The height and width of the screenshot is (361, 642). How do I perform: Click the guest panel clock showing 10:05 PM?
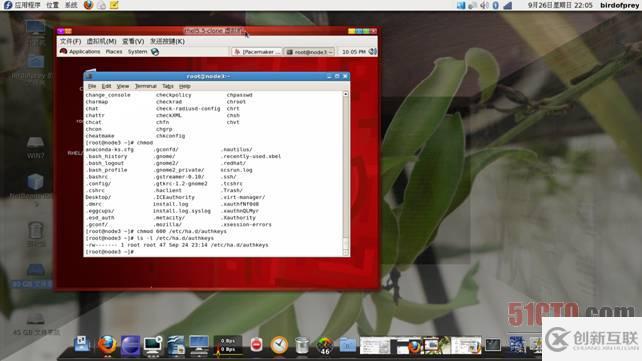tap(354, 52)
